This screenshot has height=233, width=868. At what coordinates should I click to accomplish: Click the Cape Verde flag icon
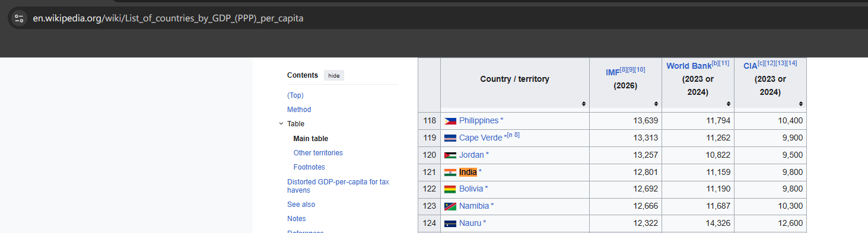[x=450, y=138]
